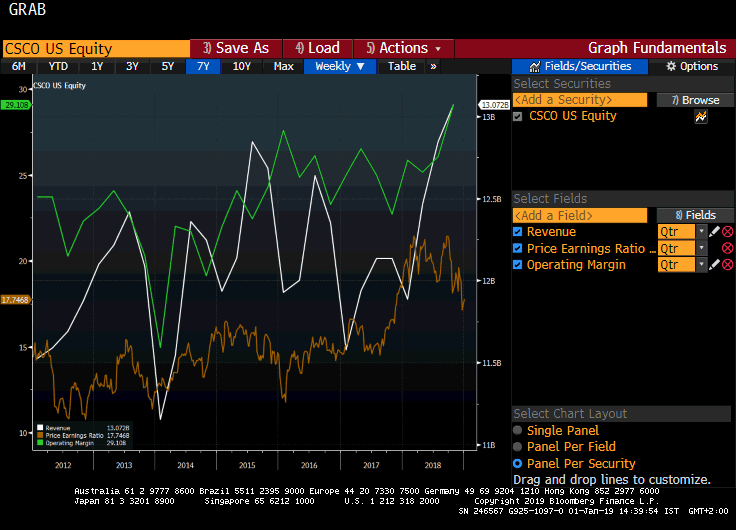Click the Browse securities button
The image size is (736, 530).
tap(695, 100)
